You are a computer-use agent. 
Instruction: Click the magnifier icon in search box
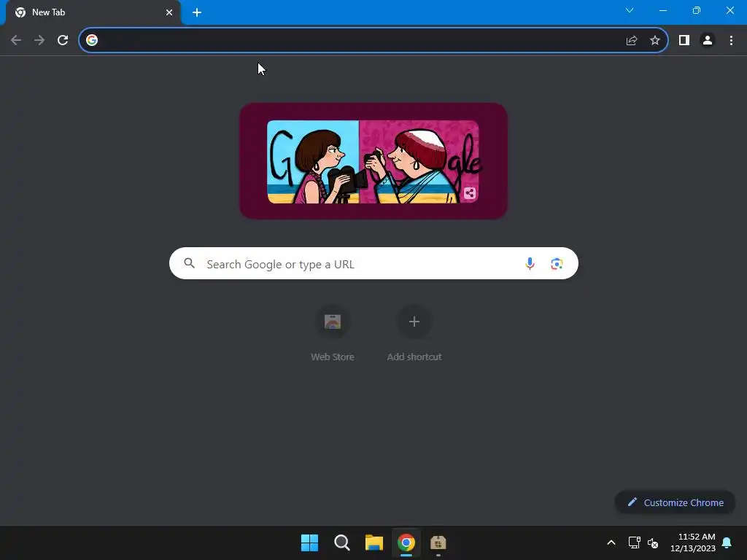click(x=189, y=263)
